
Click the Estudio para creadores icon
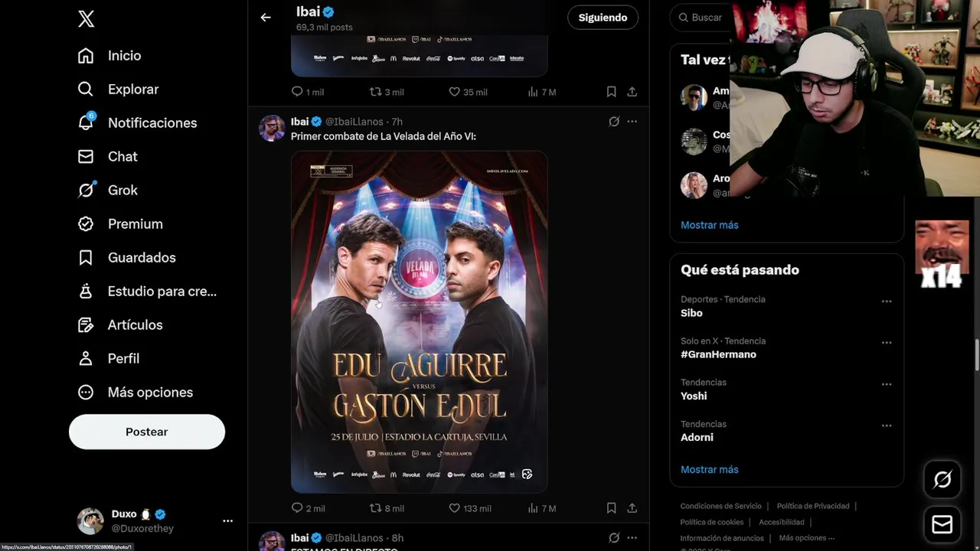point(86,291)
